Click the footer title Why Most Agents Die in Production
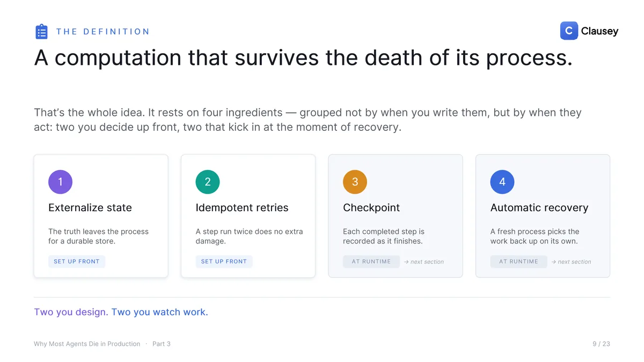 87,344
